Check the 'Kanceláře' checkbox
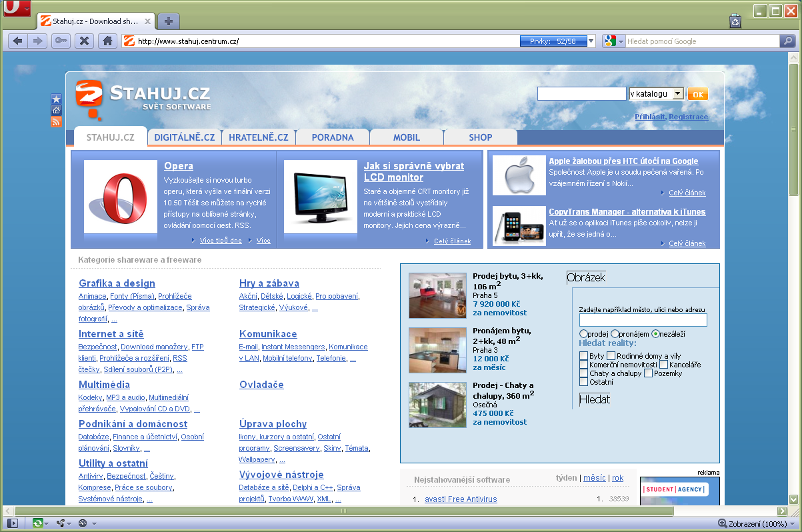This screenshot has width=802, height=532. (664, 365)
